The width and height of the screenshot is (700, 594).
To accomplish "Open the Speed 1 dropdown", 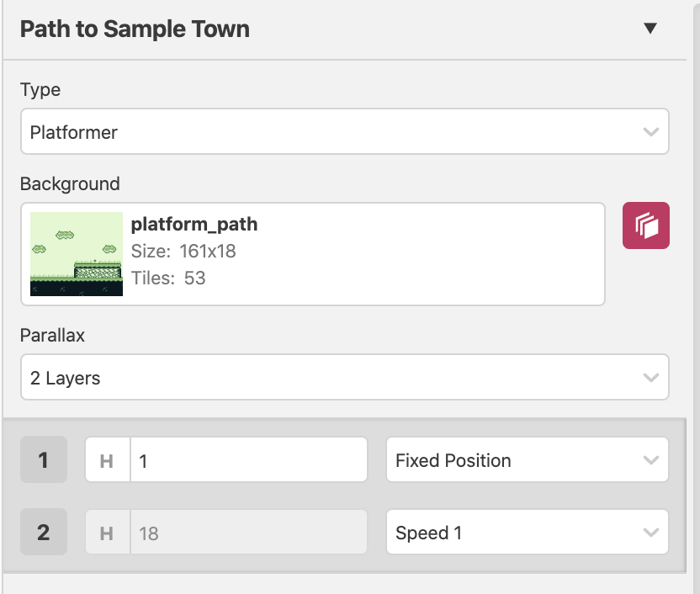I will (x=528, y=532).
